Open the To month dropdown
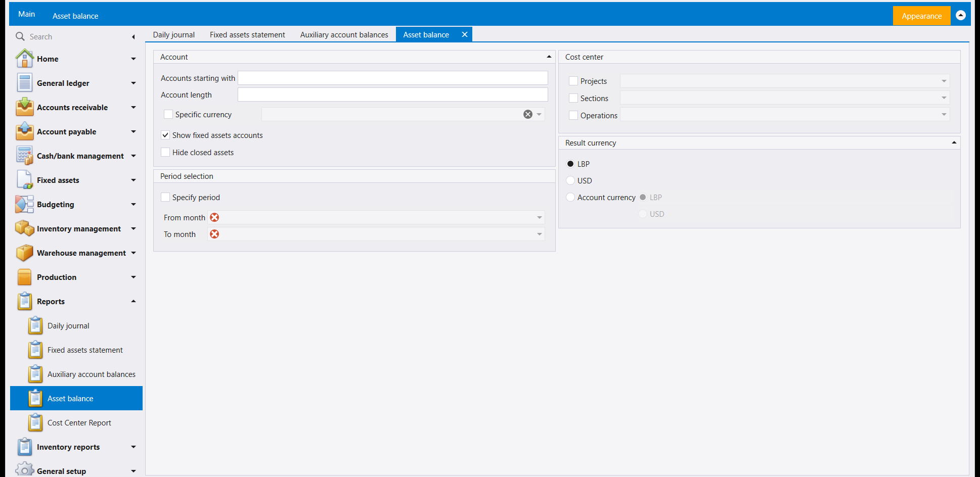 [x=540, y=234]
